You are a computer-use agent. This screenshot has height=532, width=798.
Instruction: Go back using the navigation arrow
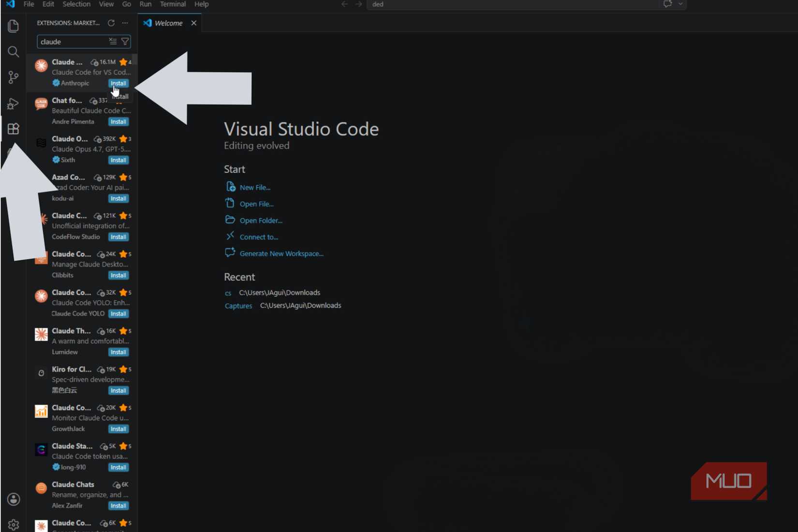[344, 4]
